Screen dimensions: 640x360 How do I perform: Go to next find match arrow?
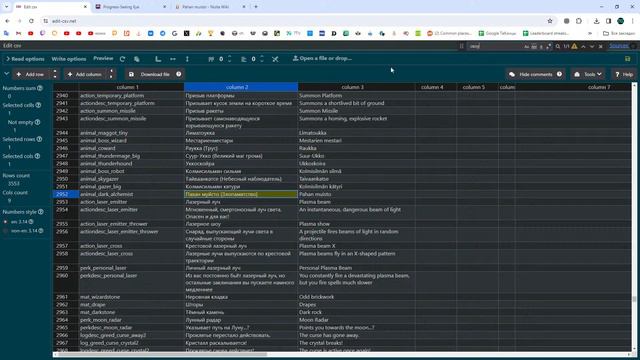(592, 46)
